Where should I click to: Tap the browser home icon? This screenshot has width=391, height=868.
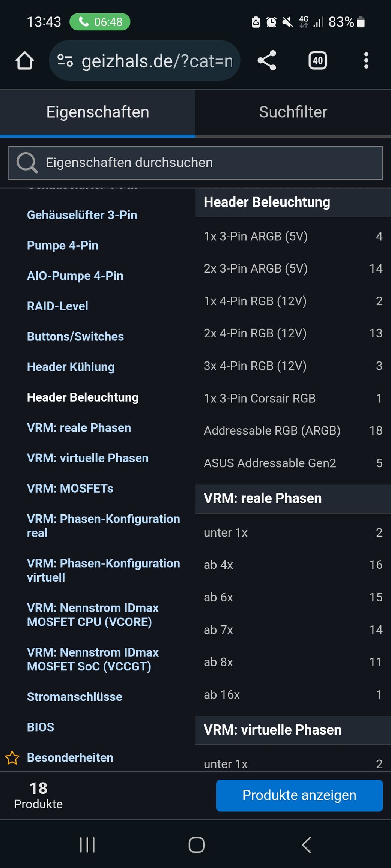click(x=25, y=60)
